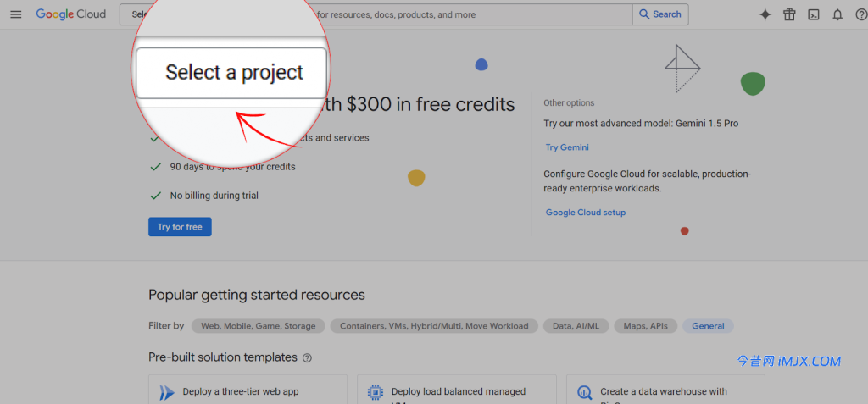The image size is (868, 404).
Task: Filter by Maps, APIs
Action: 645,326
